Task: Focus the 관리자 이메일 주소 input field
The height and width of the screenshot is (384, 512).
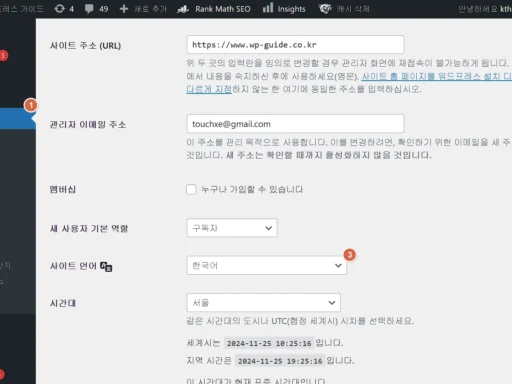Action: click(295, 124)
